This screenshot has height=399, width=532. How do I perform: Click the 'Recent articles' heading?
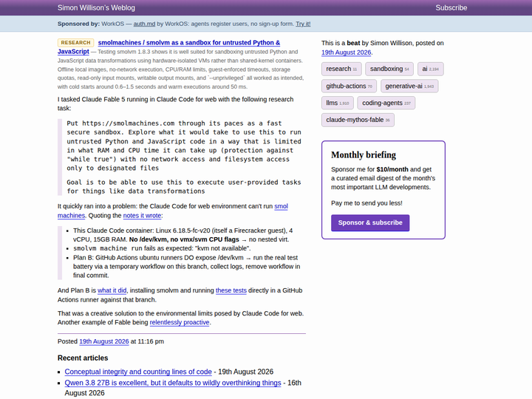(x=83, y=358)
